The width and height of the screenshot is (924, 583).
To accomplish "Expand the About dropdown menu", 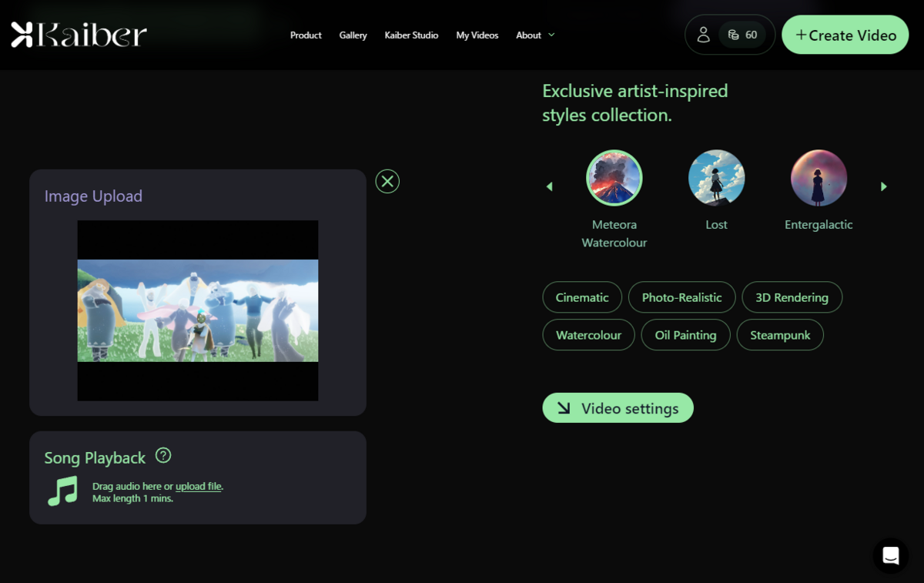I will click(535, 35).
